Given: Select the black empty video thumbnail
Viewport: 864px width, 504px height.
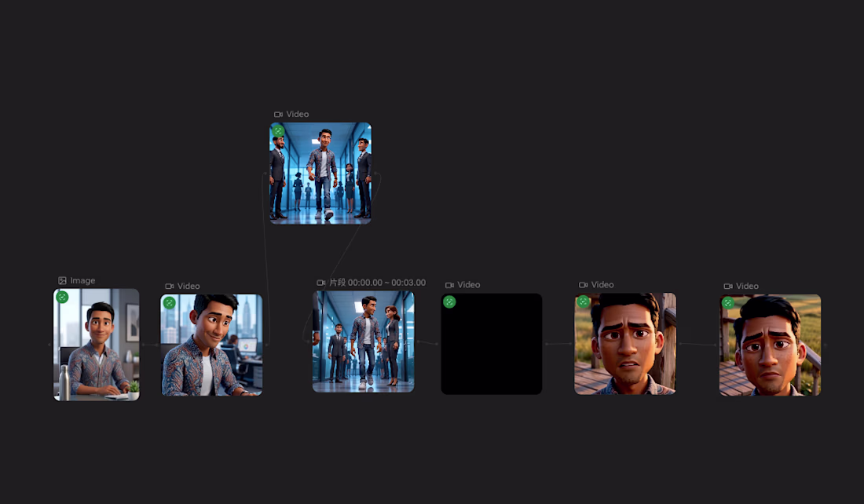Looking at the screenshot, I should pos(492,344).
